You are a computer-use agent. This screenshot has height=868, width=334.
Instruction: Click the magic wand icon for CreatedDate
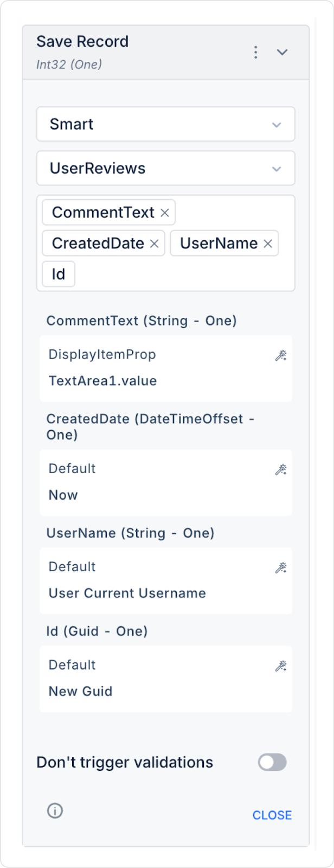[x=281, y=470]
